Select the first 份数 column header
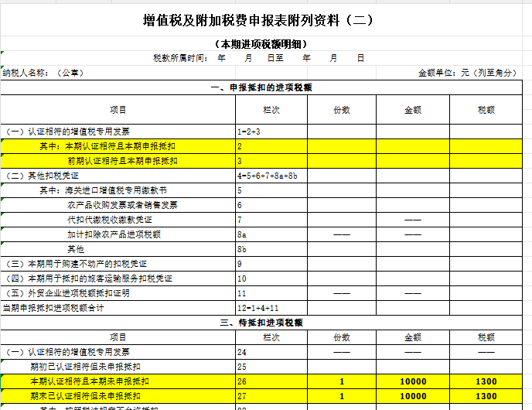This screenshot has width=532, height=410. 342,110
